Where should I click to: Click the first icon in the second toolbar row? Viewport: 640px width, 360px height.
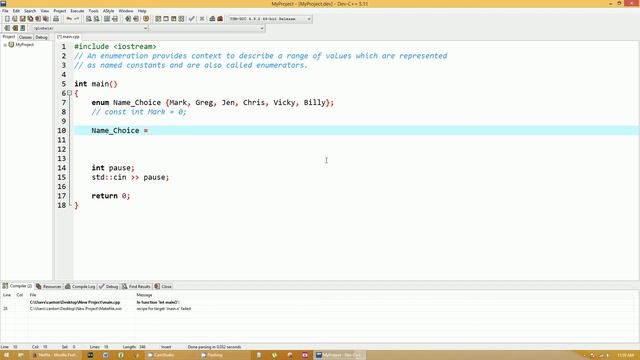[x=7, y=28]
